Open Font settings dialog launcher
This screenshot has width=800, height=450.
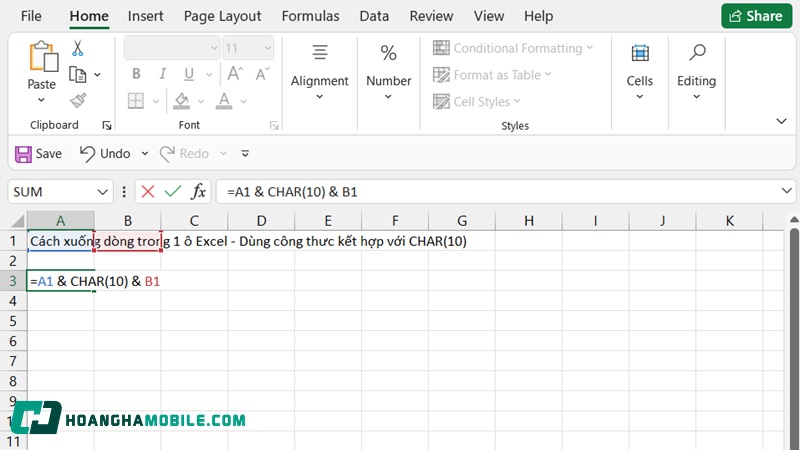tap(274, 126)
